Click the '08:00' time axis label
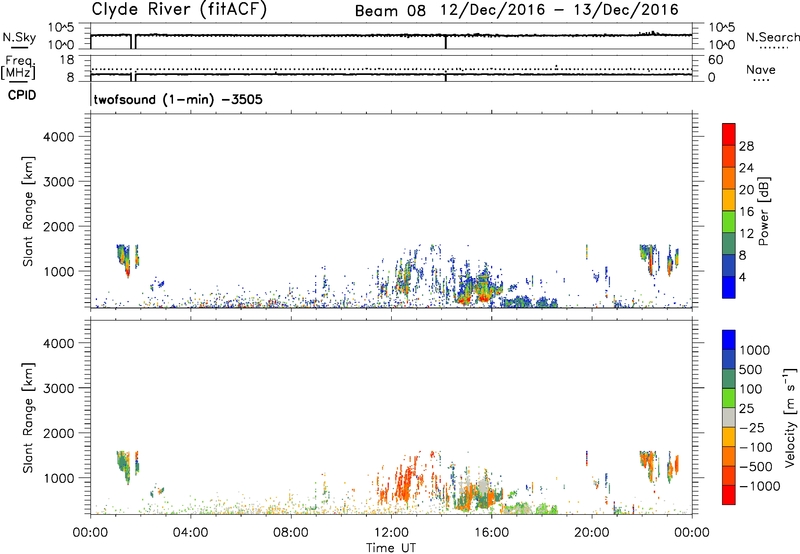The image size is (800, 554). click(291, 533)
